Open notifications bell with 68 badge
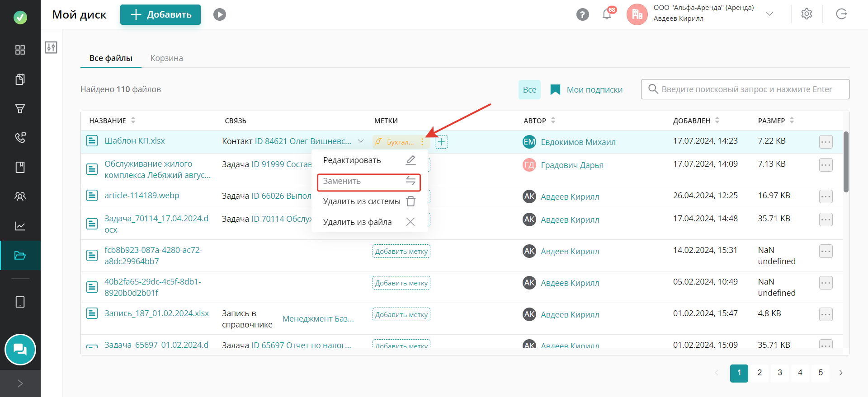The image size is (868, 397). pos(607,14)
